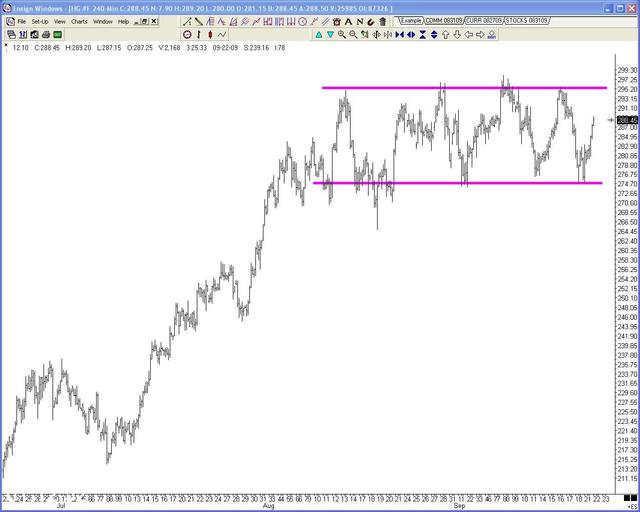
Task: Click the volume value V:2,168
Action: point(169,48)
